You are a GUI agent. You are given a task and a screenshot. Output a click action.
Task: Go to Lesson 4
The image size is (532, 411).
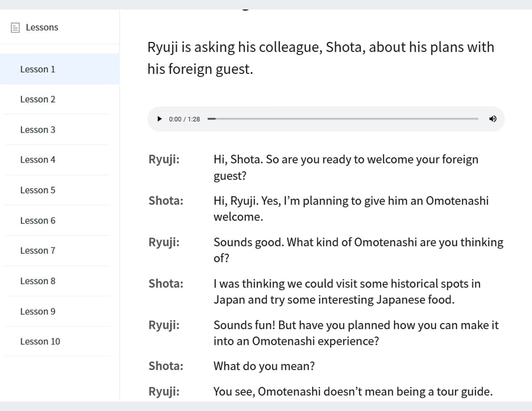pyautogui.click(x=38, y=160)
